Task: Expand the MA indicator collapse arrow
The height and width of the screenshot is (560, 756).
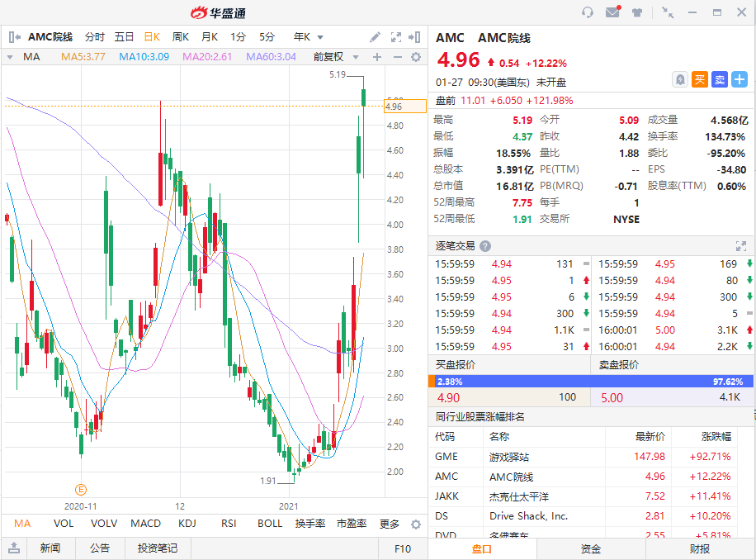Action: click(10, 57)
